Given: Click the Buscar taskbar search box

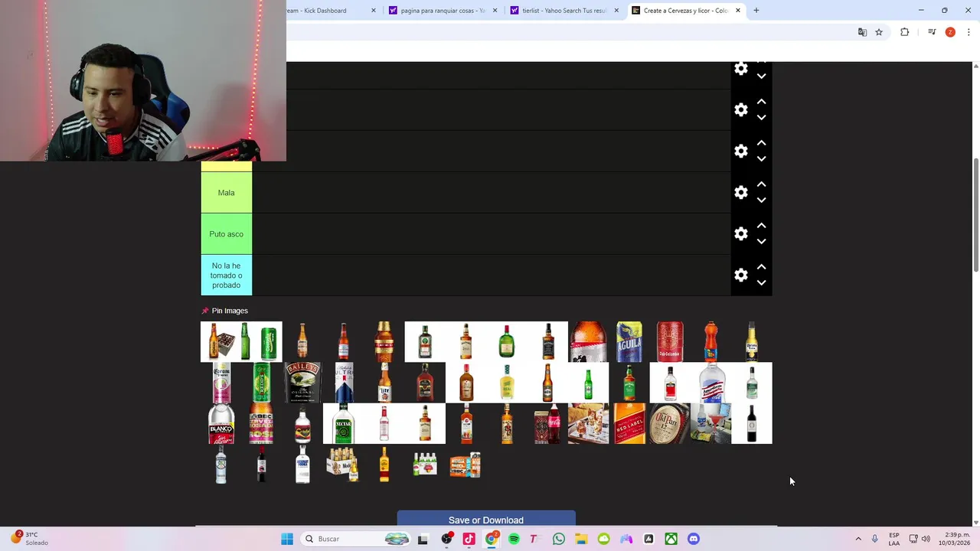Looking at the screenshot, I should (x=357, y=539).
